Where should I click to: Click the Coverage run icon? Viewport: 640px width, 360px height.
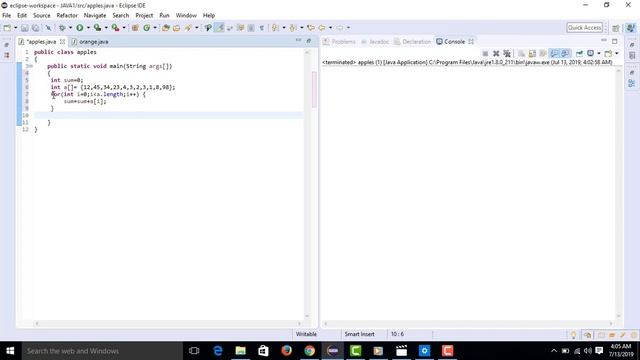click(97, 28)
